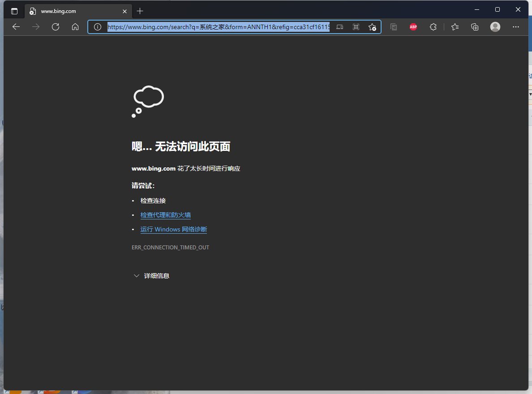Open the grayed-out reading list toolbar icon
Viewport: 532px width, 394px height.
coord(394,27)
